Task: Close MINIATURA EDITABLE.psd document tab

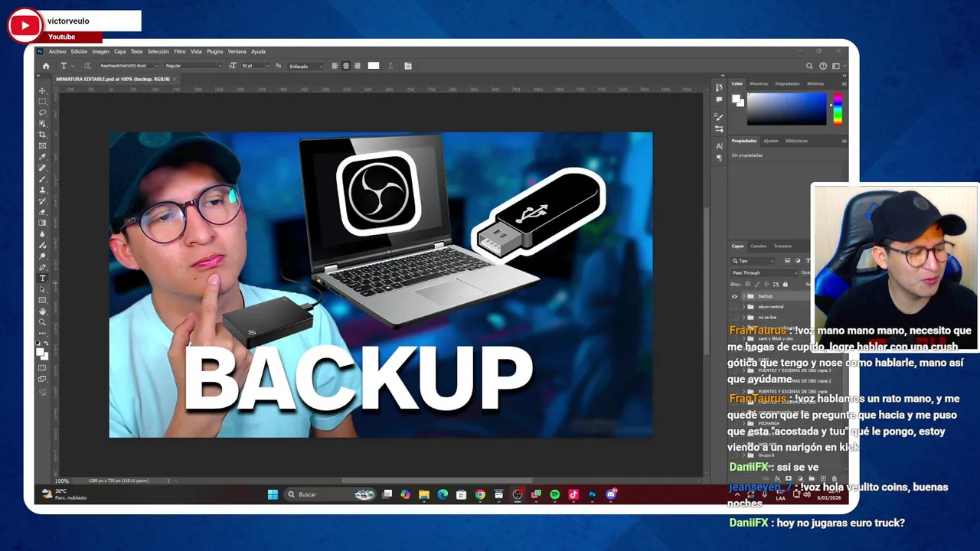Action: click(175, 79)
